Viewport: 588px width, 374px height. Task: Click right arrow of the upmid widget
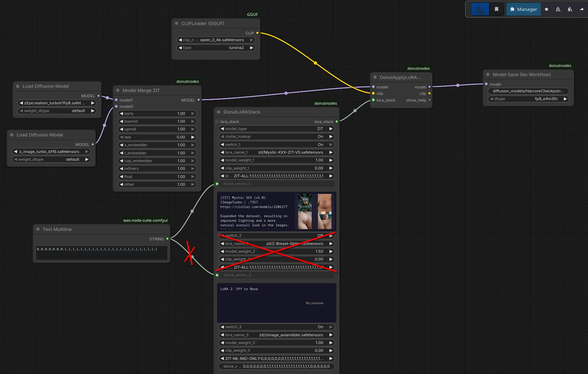coord(193,129)
